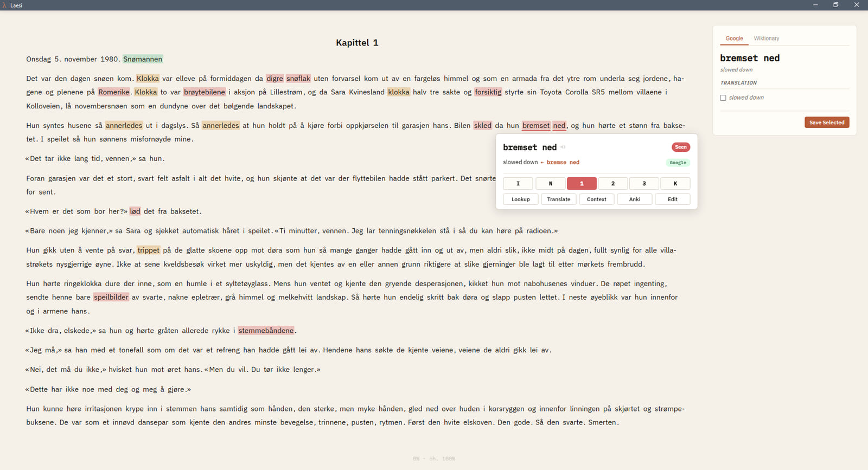Viewport: 868px width, 470px height.
Task: Click the highlighted word 'brøytebilene'
Action: tap(205, 92)
